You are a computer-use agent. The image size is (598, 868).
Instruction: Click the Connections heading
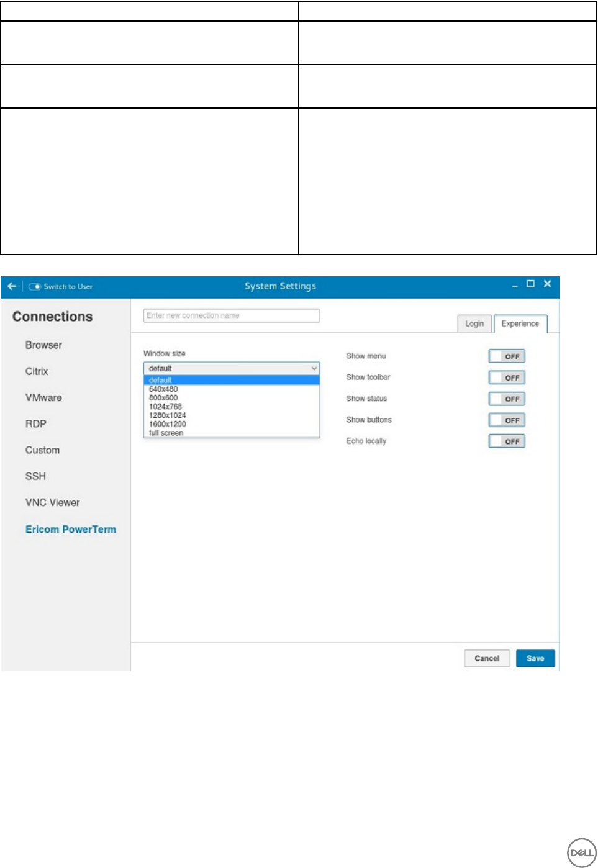(x=53, y=317)
